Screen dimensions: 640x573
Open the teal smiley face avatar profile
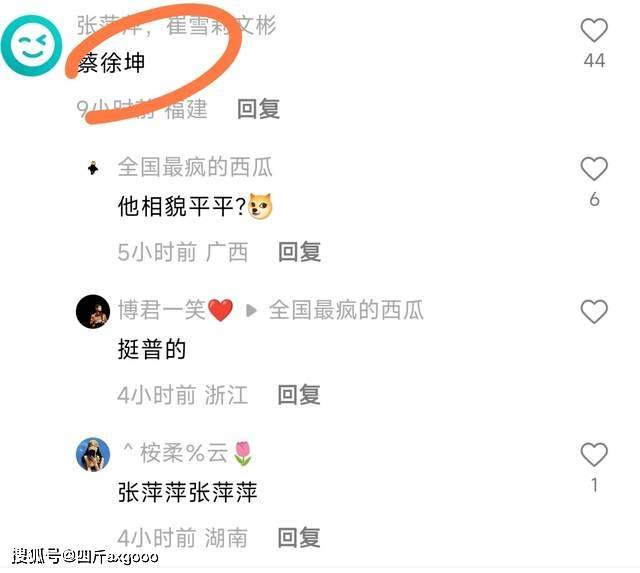(31, 45)
